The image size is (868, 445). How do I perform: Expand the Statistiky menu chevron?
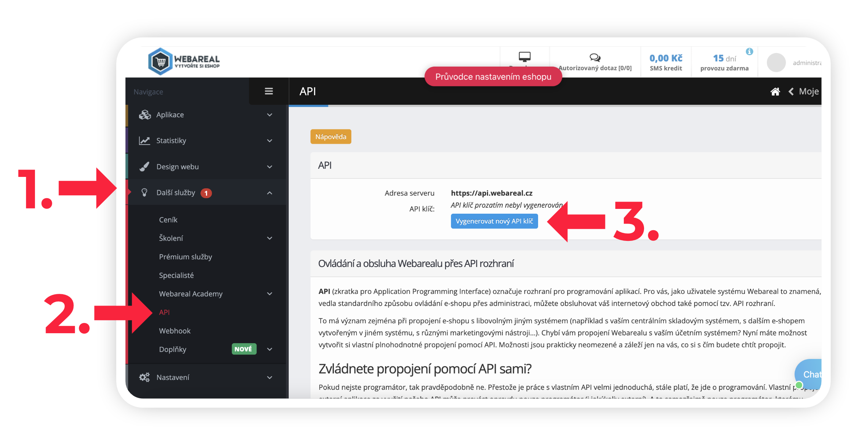(x=270, y=140)
